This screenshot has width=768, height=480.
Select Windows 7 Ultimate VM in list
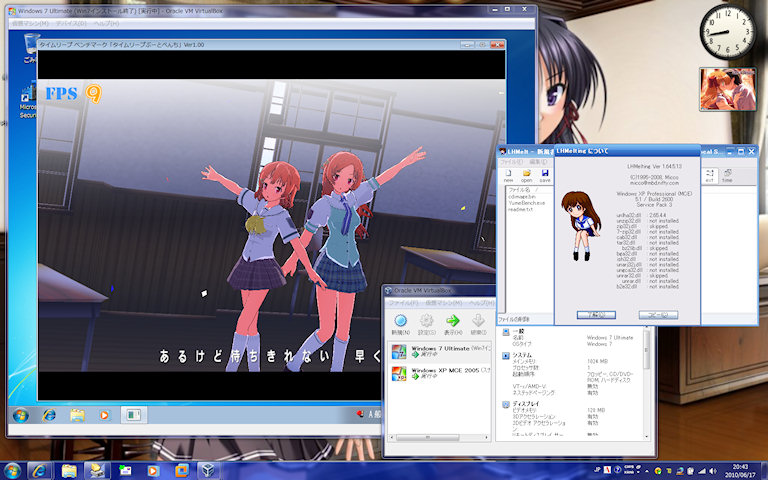pyautogui.click(x=439, y=351)
